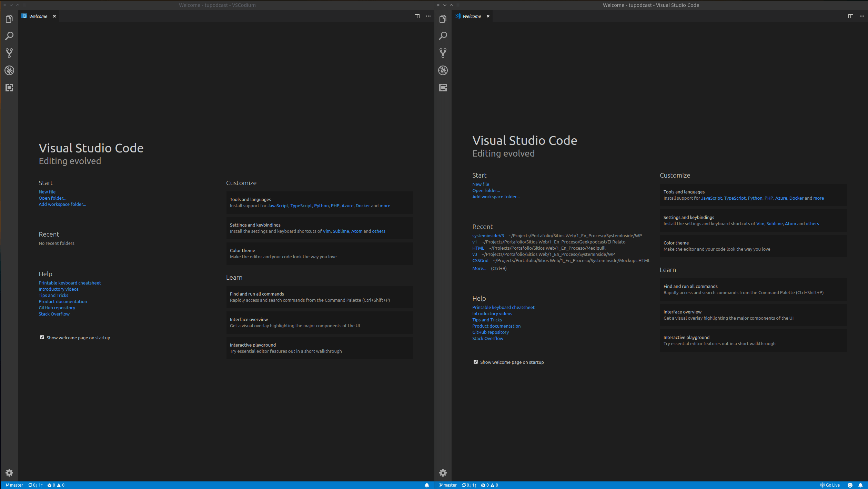
Task: Open the Debug icon in the right activity bar
Action: coord(443,70)
